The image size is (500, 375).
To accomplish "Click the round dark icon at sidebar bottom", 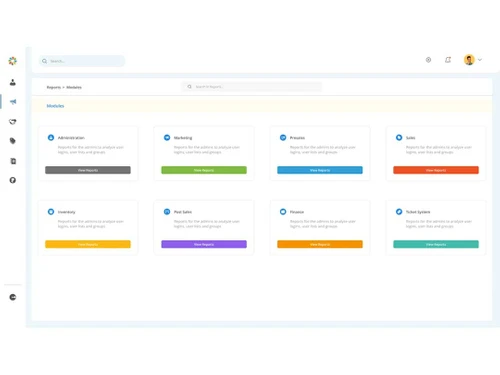I will (13, 297).
